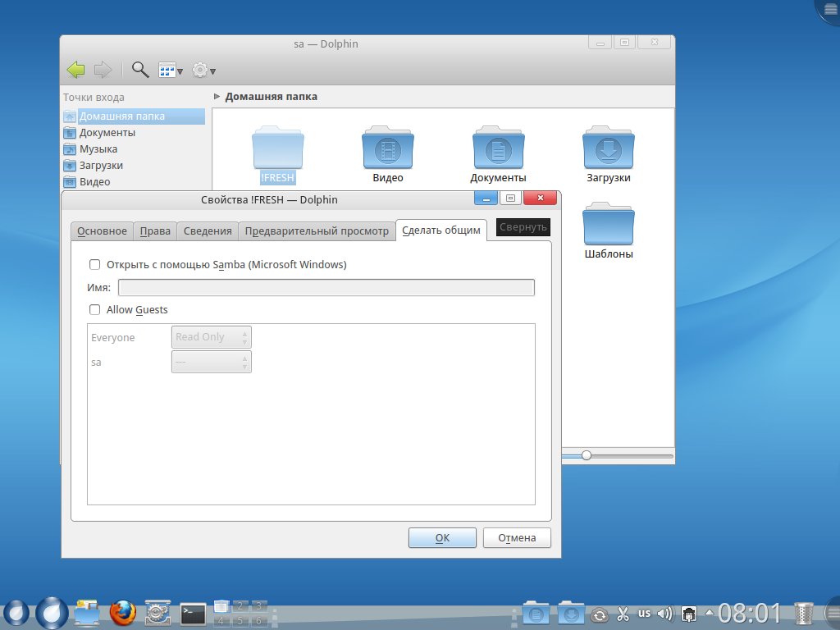Image resolution: width=840 pixels, height=630 pixels.
Task: Open the Видео folder icon
Action: [x=388, y=148]
